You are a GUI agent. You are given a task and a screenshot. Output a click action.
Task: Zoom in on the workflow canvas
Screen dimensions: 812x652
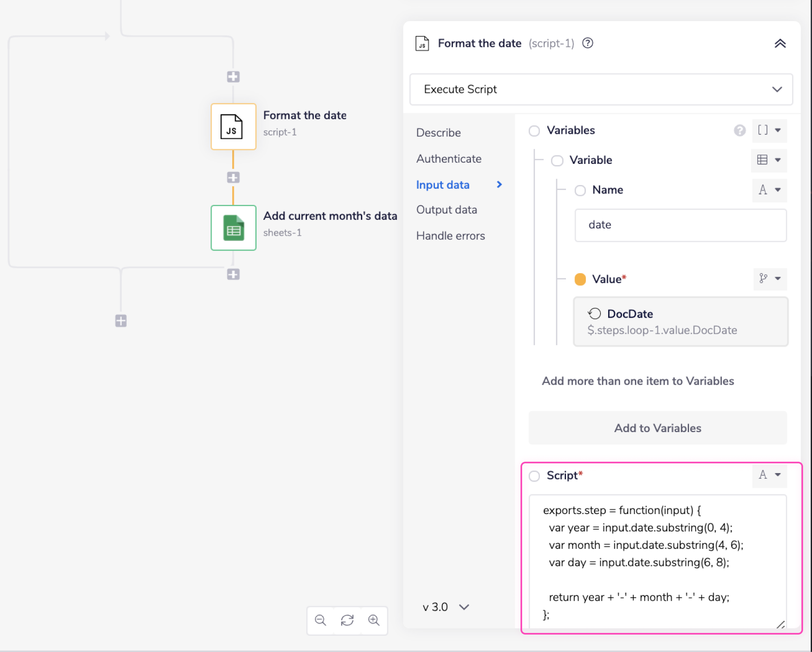[x=374, y=620]
